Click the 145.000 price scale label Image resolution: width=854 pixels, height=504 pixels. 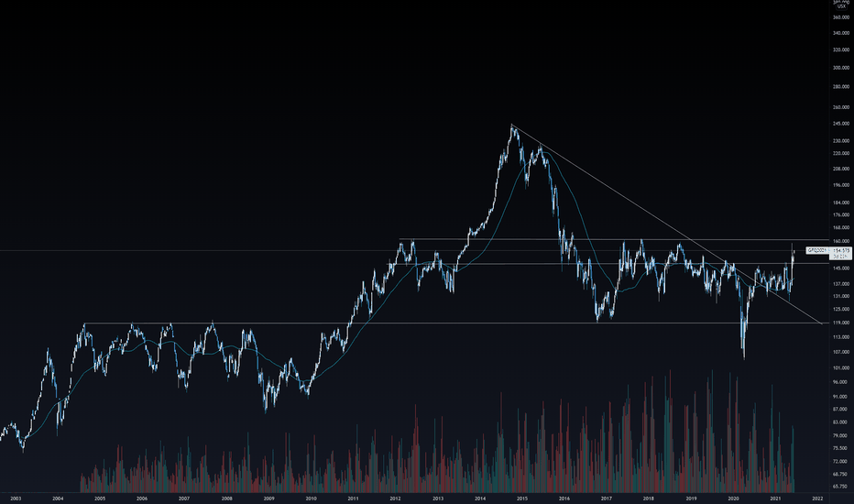point(841,268)
